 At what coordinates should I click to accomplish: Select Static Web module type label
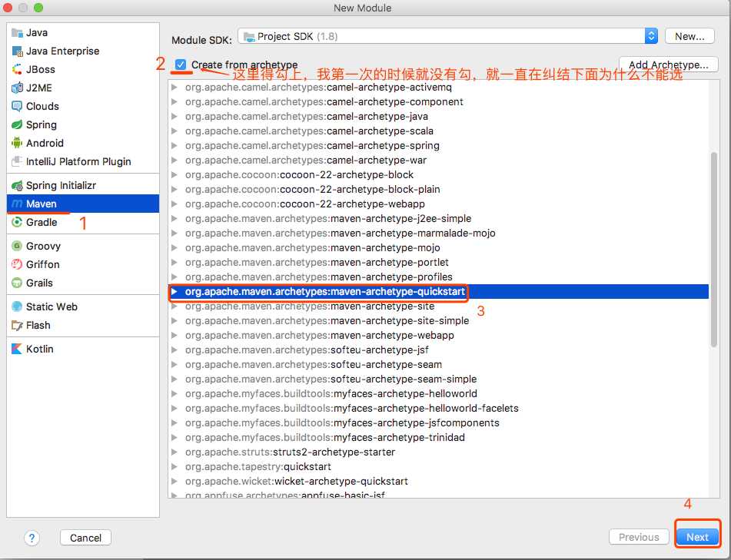pos(52,307)
